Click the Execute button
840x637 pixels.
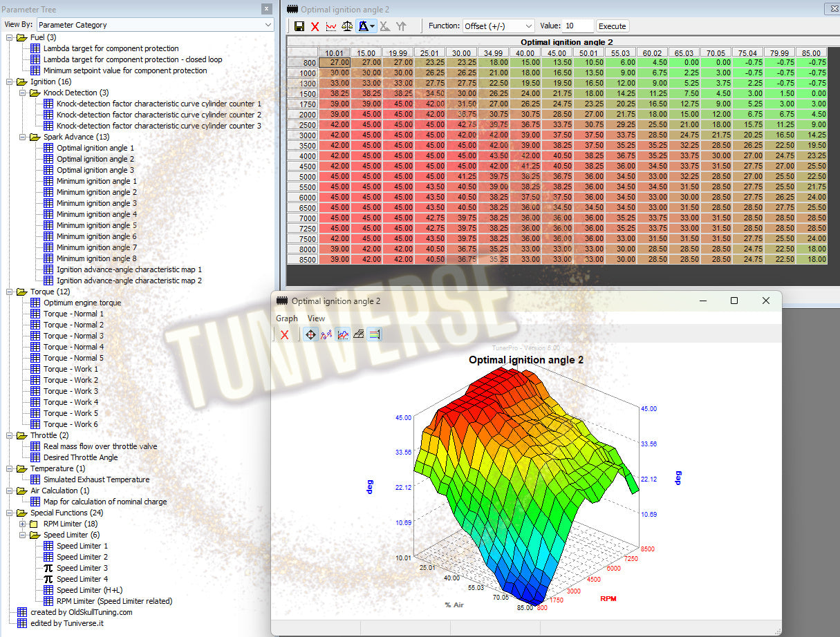[612, 26]
